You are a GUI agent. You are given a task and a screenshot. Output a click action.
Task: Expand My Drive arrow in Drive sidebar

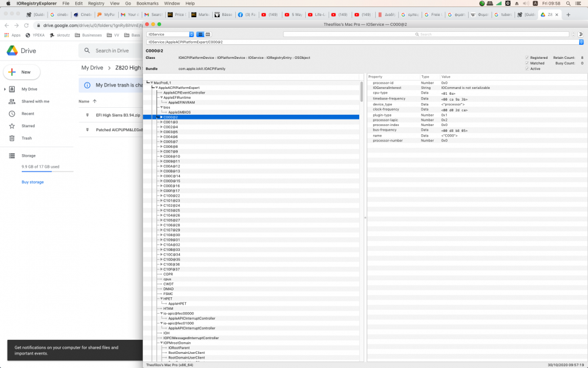pos(5,89)
